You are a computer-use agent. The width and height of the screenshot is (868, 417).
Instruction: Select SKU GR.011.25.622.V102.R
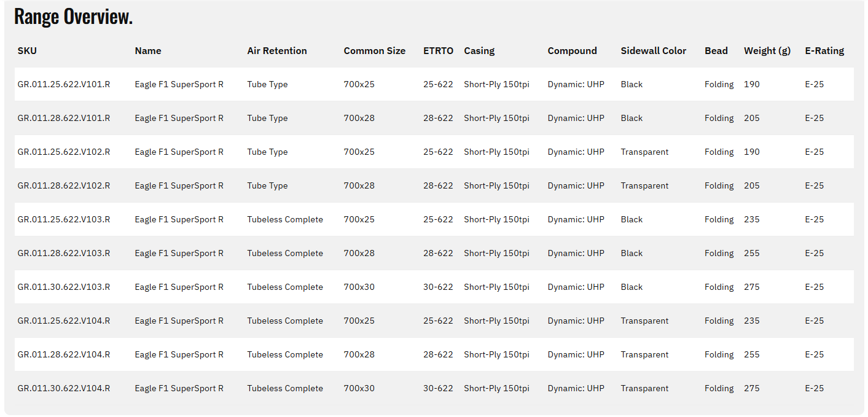tap(64, 152)
